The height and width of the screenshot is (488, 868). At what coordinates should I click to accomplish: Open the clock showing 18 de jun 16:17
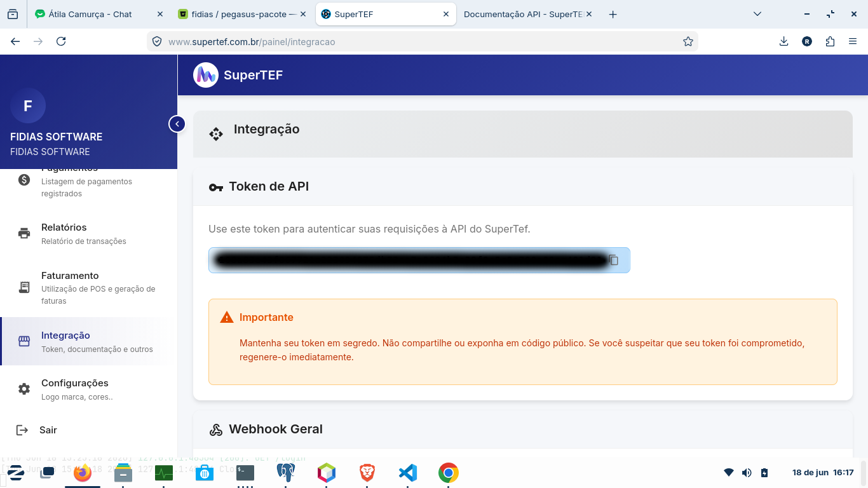[x=823, y=473]
